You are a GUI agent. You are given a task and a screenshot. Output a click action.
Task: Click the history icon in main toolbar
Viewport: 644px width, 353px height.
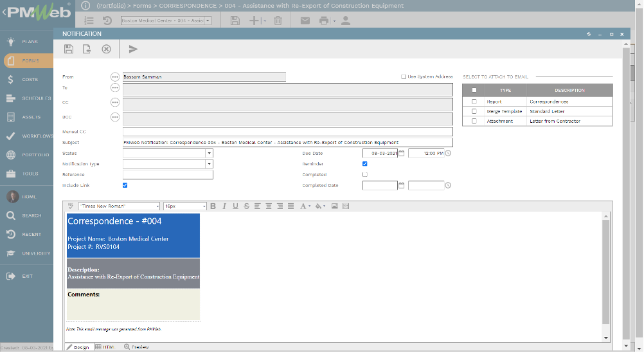pyautogui.click(x=107, y=21)
